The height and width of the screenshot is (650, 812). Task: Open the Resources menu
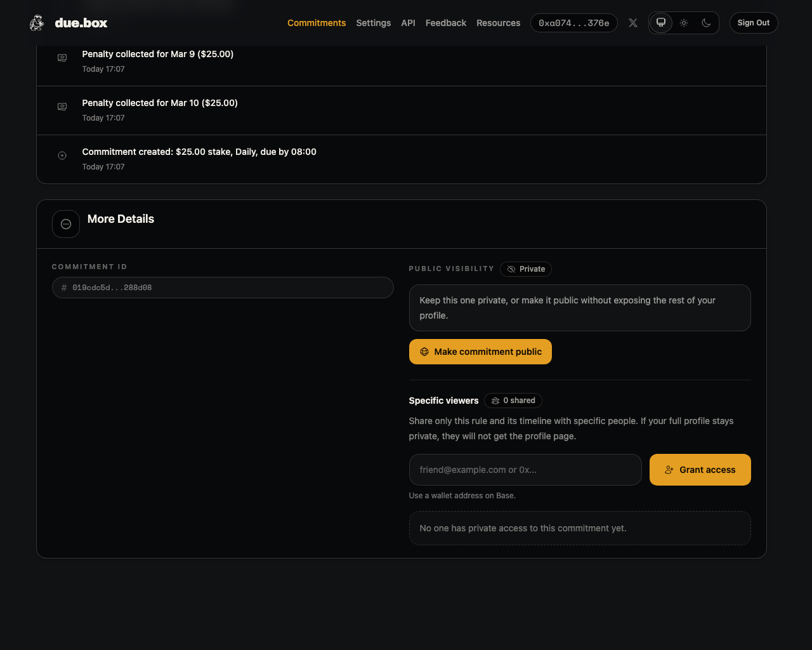click(x=498, y=23)
